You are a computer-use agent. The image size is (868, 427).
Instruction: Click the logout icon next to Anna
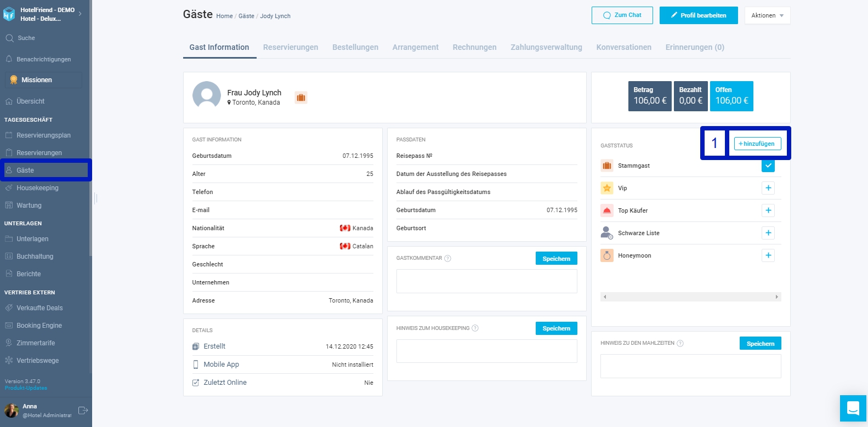point(83,410)
